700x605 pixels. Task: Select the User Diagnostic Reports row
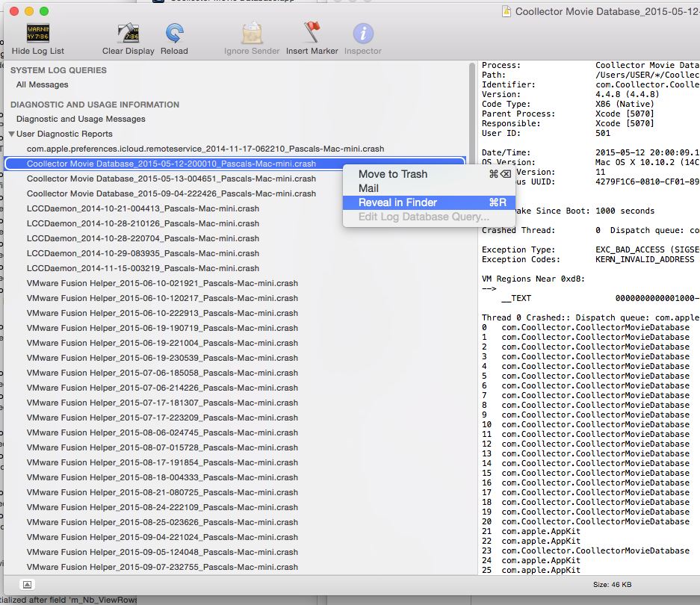tap(64, 134)
